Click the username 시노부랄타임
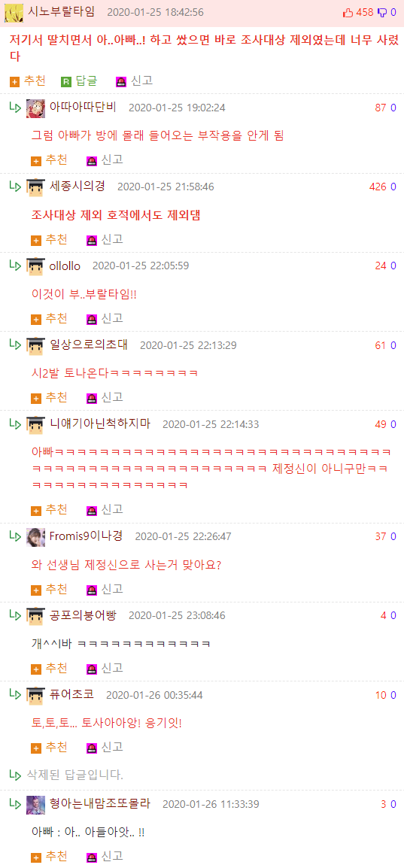Viewport: 404px width, 868px height. [x=62, y=11]
